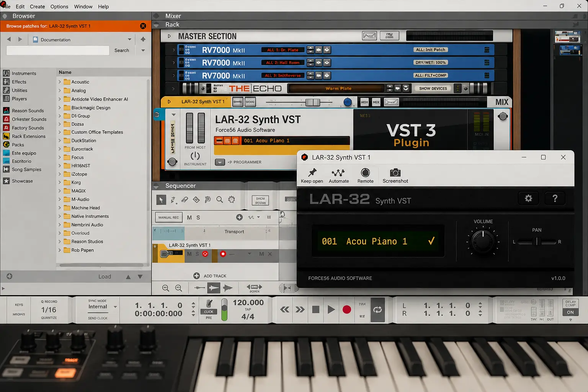Select previous patch in Browser with up arrow
588x392 pixels.
click(128, 277)
